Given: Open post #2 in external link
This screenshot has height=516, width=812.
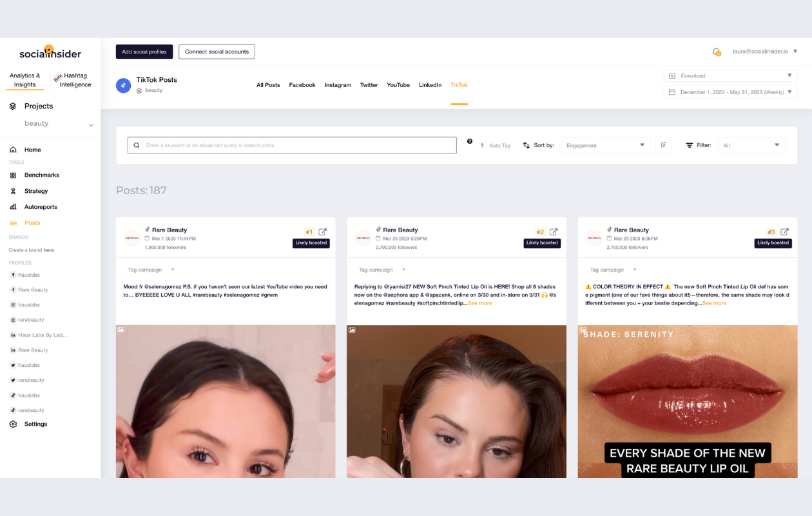Looking at the screenshot, I should point(554,232).
